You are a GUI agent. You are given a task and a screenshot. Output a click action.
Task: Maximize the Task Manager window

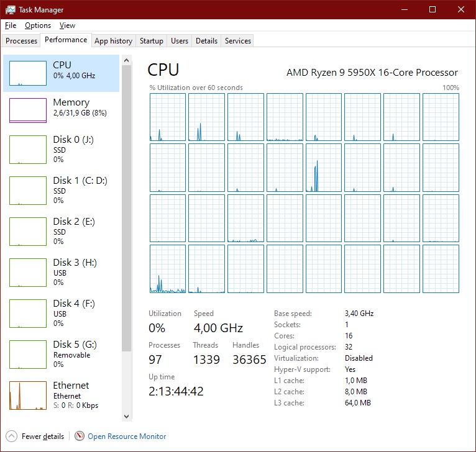pos(433,9)
